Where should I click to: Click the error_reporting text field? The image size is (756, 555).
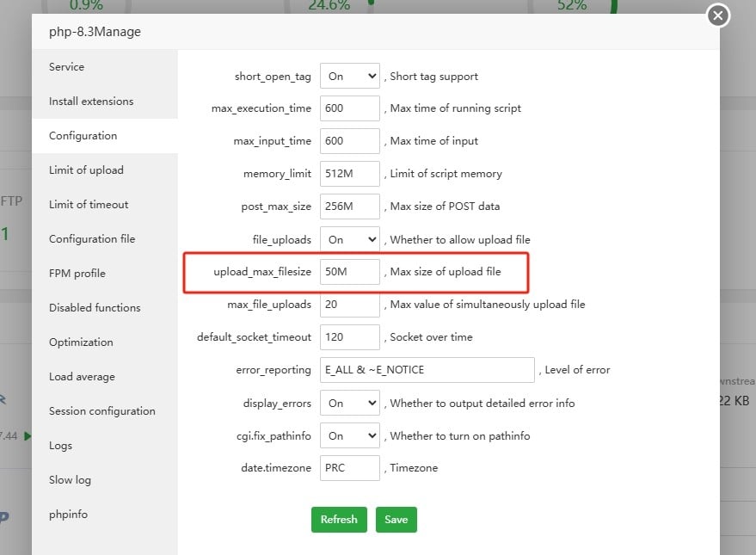click(427, 370)
